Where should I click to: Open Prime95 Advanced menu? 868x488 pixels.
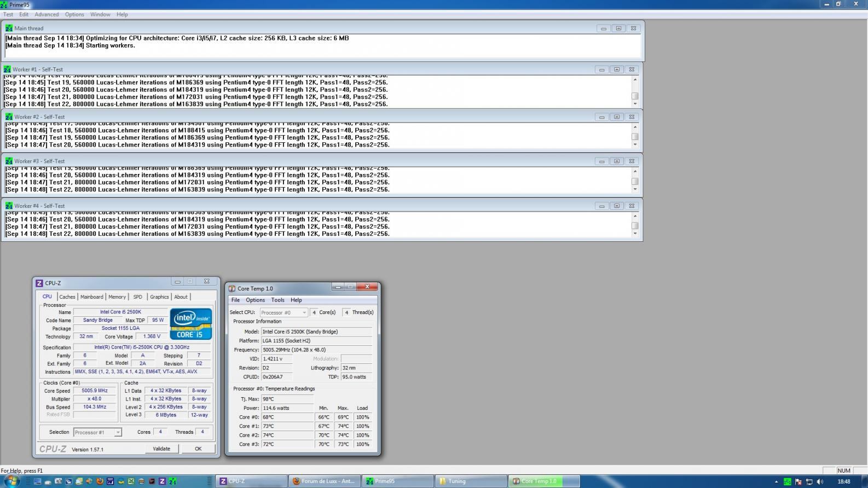click(47, 14)
